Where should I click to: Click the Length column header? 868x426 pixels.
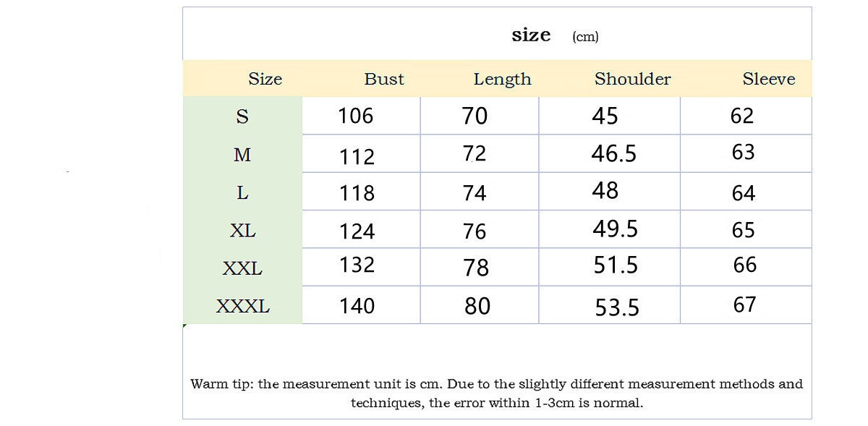(502, 79)
